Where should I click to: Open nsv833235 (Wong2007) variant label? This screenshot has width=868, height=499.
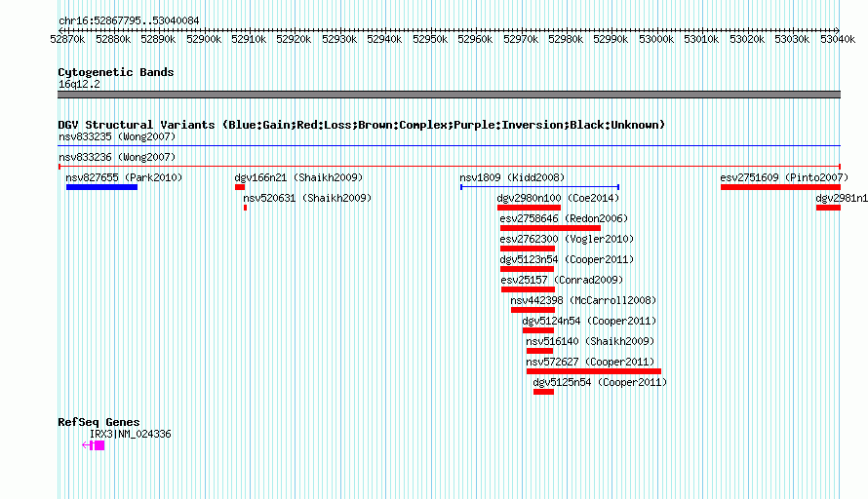tap(117, 136)
